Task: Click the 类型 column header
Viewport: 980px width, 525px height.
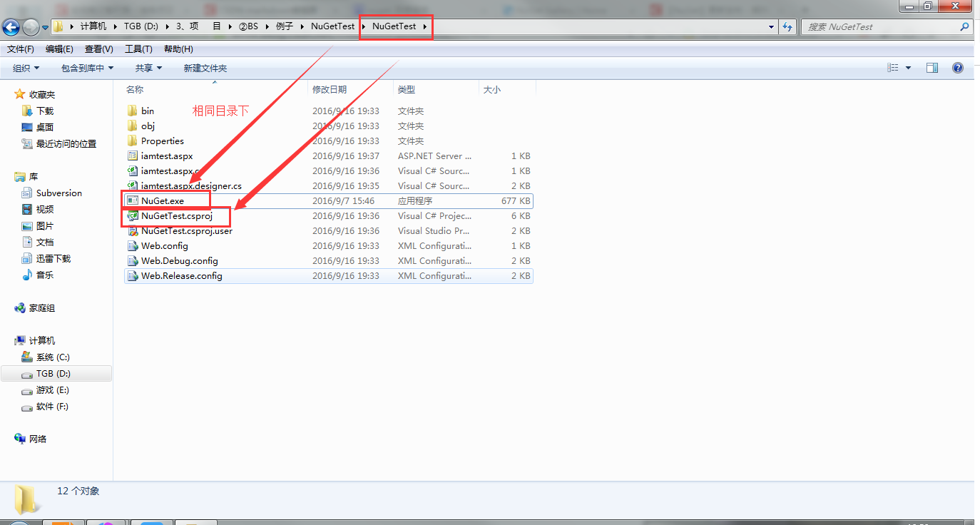Action: (x=407, y=90)
